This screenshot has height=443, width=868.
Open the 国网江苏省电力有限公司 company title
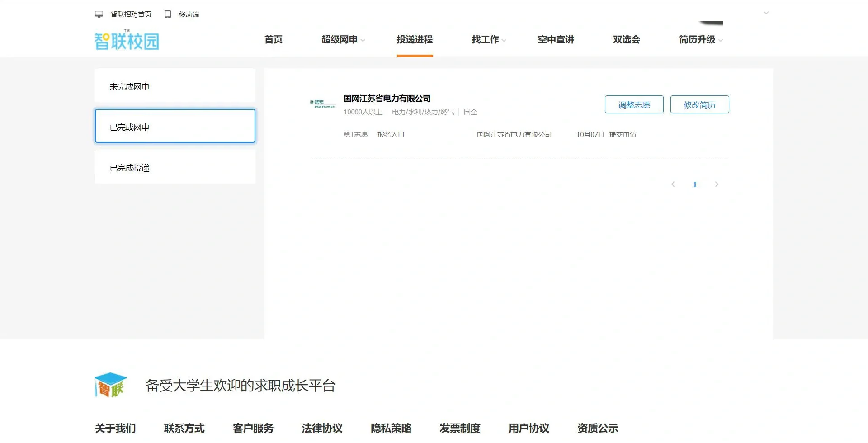[387, 99]
